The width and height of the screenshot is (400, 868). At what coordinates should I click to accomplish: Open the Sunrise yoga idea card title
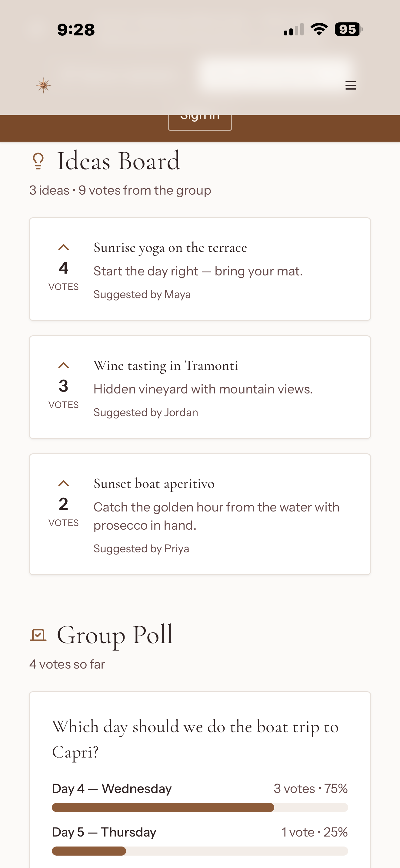[170, 248]
